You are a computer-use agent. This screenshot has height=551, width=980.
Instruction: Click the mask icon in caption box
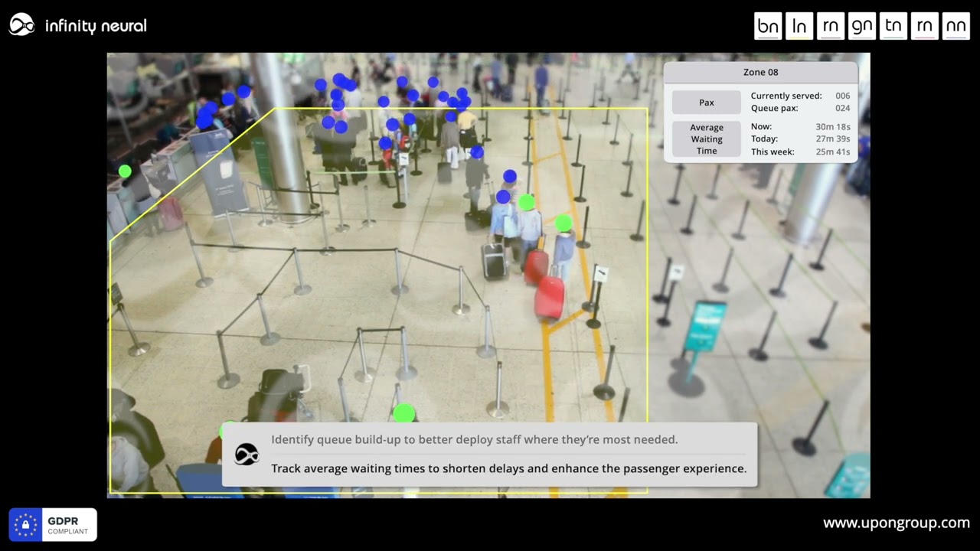[247, 455]
